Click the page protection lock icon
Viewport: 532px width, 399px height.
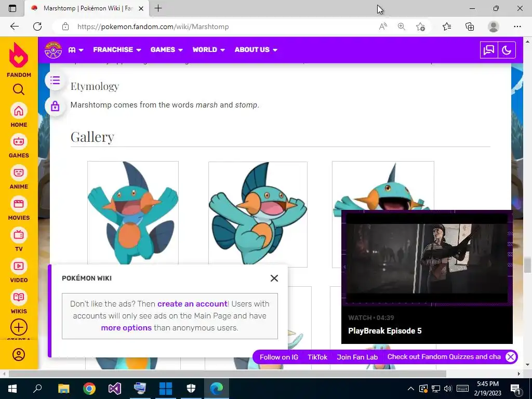(x=55, y=106)
